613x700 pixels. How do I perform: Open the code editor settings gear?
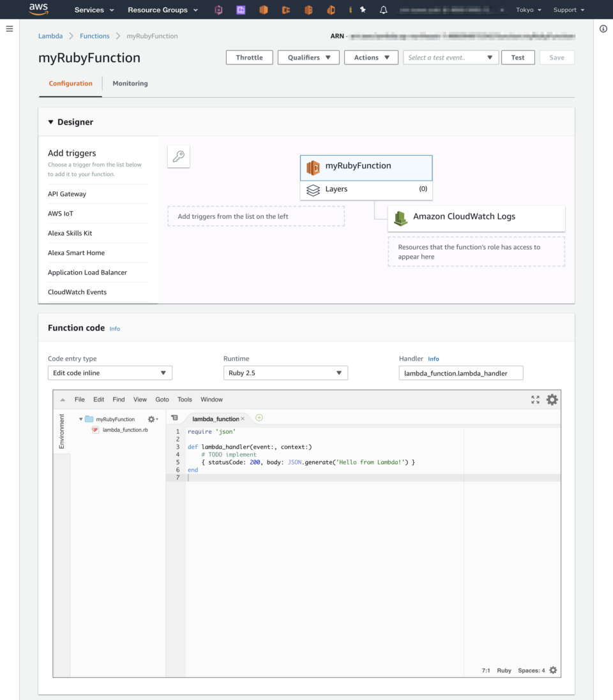[552, 399]
